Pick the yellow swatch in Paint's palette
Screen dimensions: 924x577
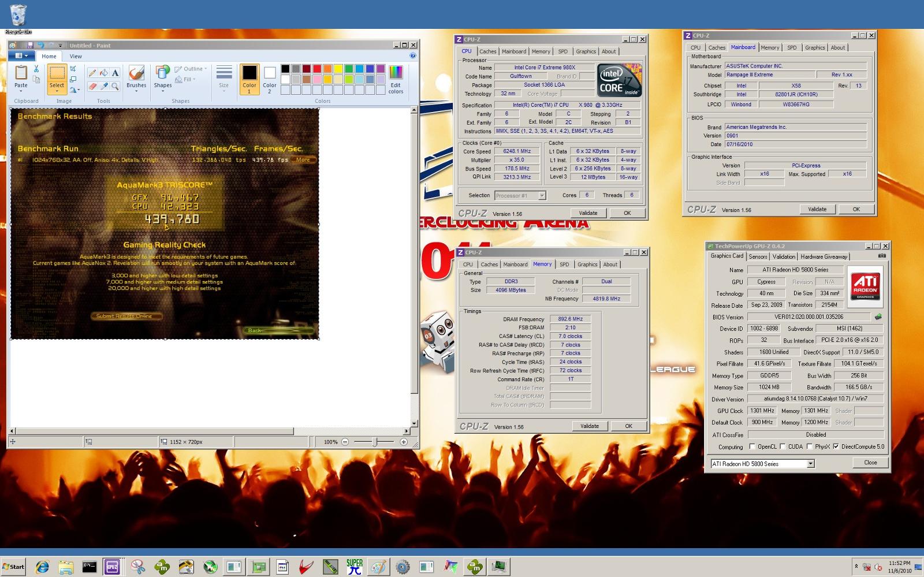(x=338, y=69)
